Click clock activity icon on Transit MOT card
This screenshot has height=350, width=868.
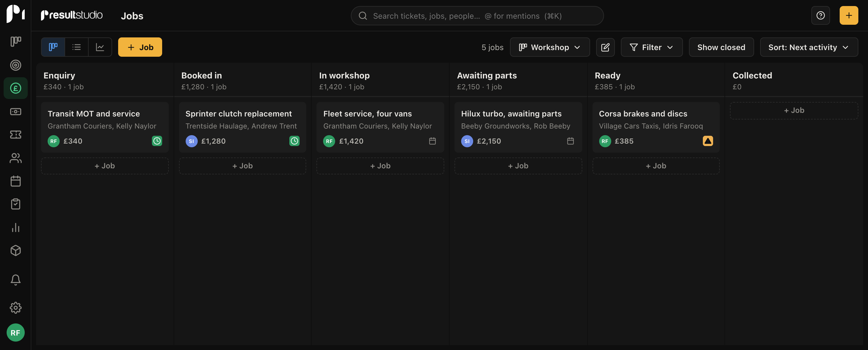(157, 141)
